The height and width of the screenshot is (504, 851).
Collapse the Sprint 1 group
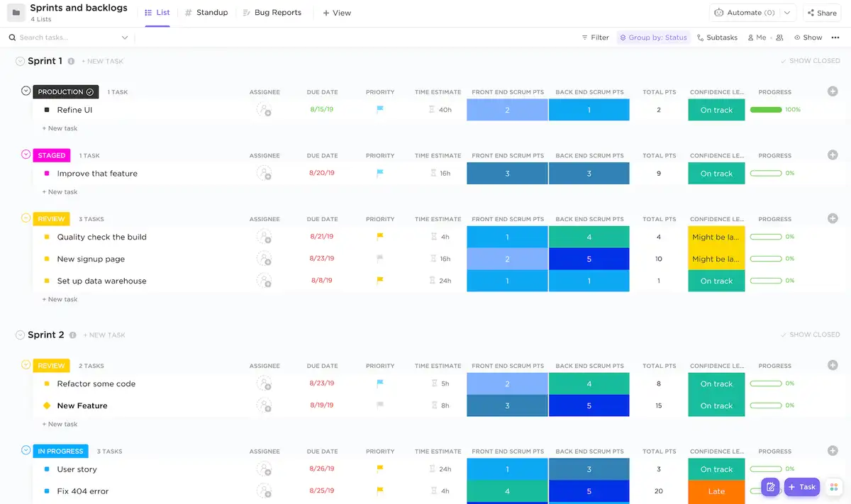click(19, 61)
